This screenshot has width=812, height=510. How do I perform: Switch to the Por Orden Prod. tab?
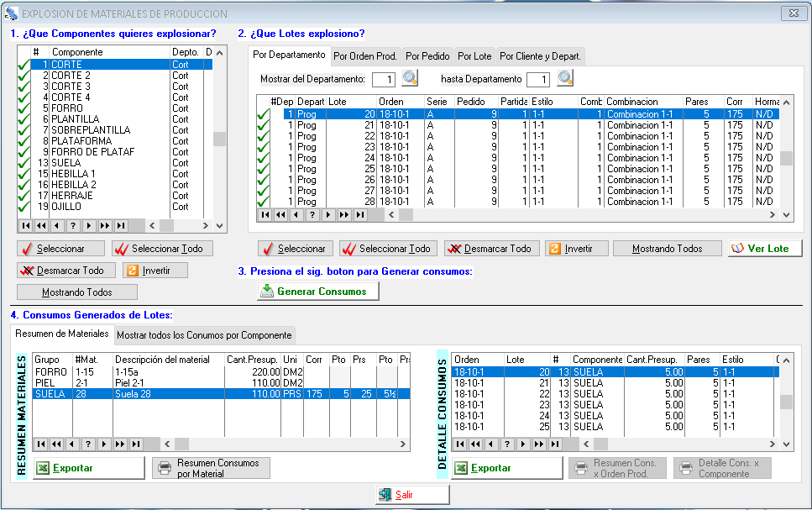point(364,56)
